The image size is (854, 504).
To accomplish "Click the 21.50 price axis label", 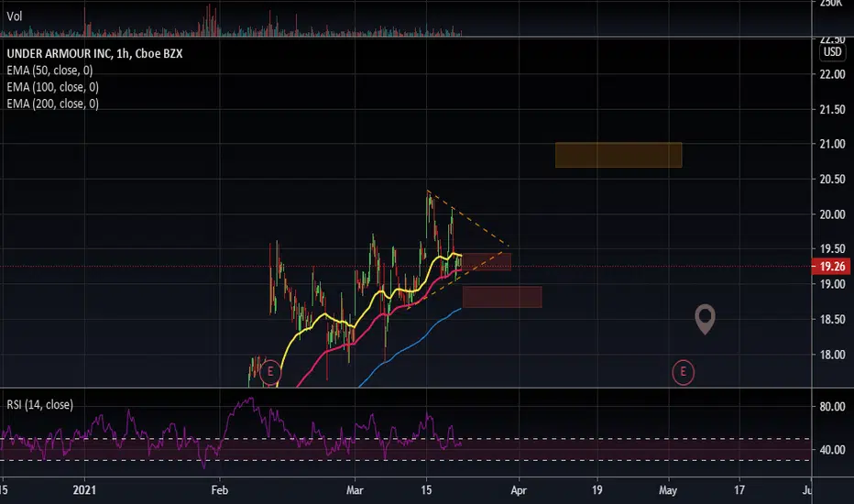I will coord(832,110).
